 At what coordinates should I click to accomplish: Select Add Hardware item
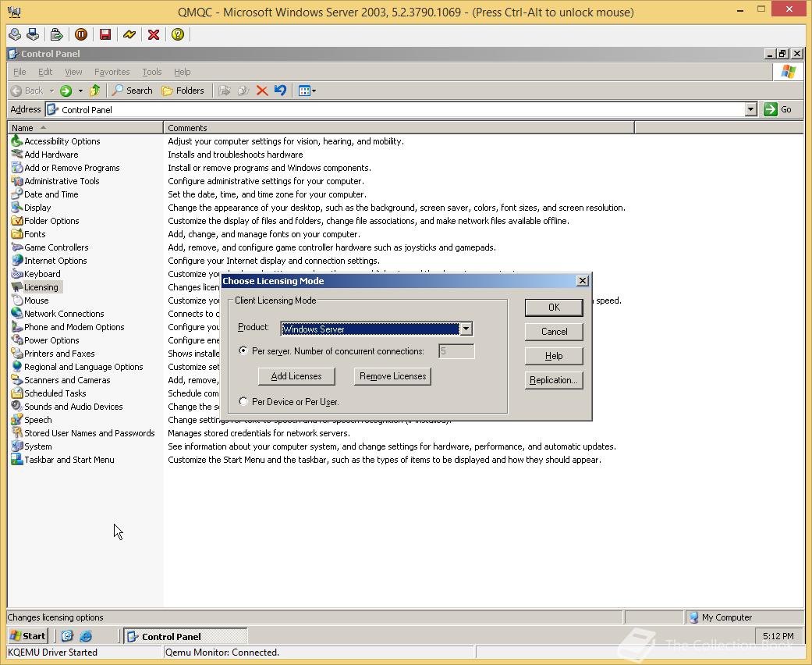[x=45, y=155]
